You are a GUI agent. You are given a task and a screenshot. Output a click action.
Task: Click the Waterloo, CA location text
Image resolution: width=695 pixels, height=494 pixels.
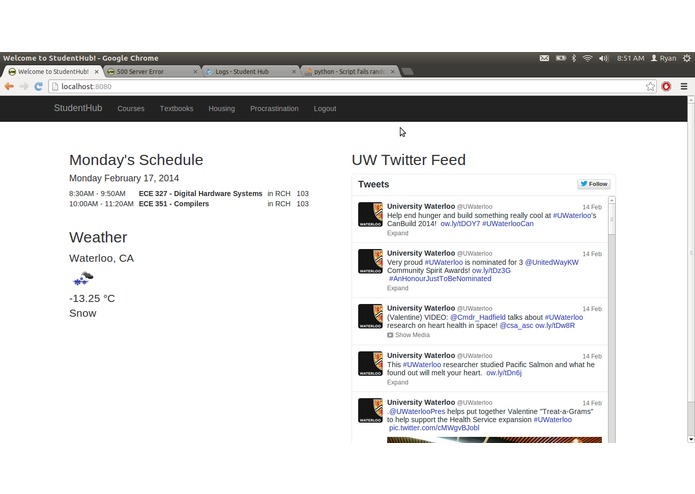102,258
